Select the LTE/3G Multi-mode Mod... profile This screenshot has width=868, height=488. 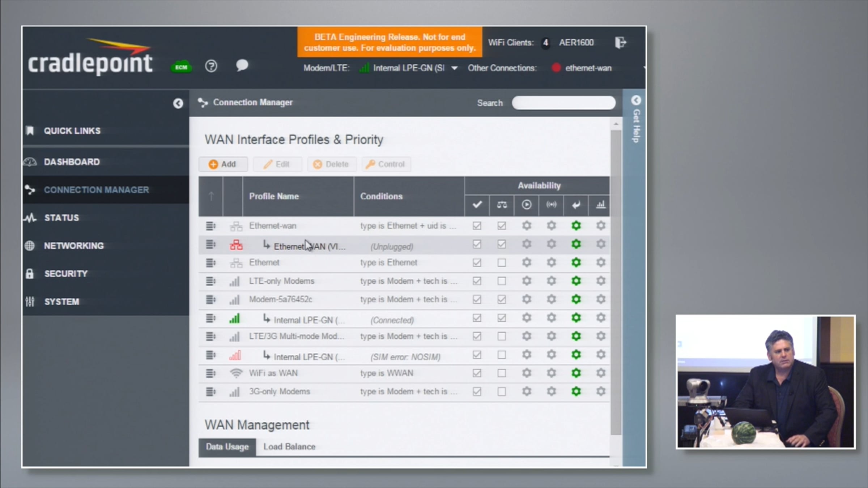click(297, 336)
